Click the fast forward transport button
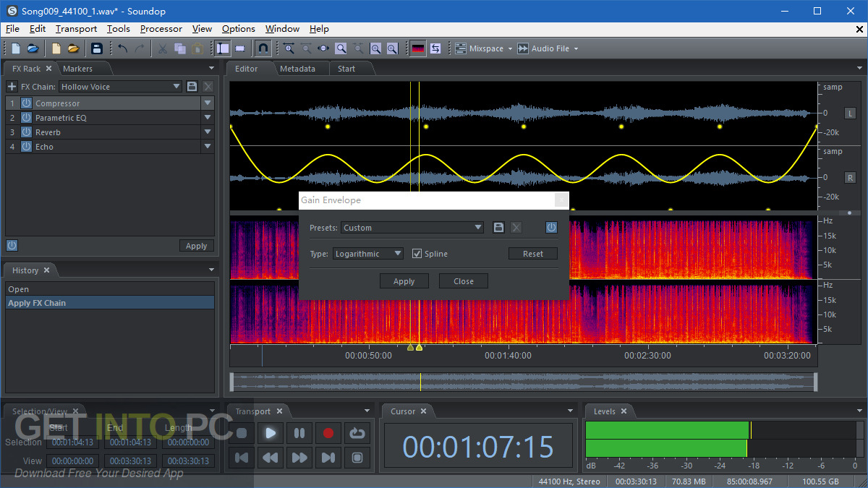Image resolution: width=868 pixels, height=488 pixels. [x=299, y=458]
